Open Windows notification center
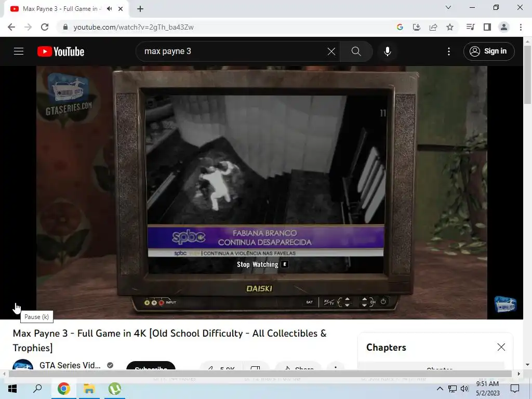The image size is (532, 399). coord(515,389)
